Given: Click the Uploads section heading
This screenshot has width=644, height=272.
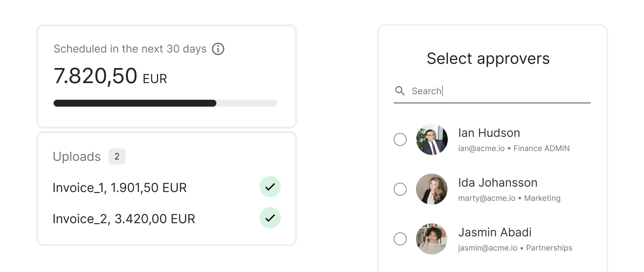Looking at the screenshot, I should [77, 156].
